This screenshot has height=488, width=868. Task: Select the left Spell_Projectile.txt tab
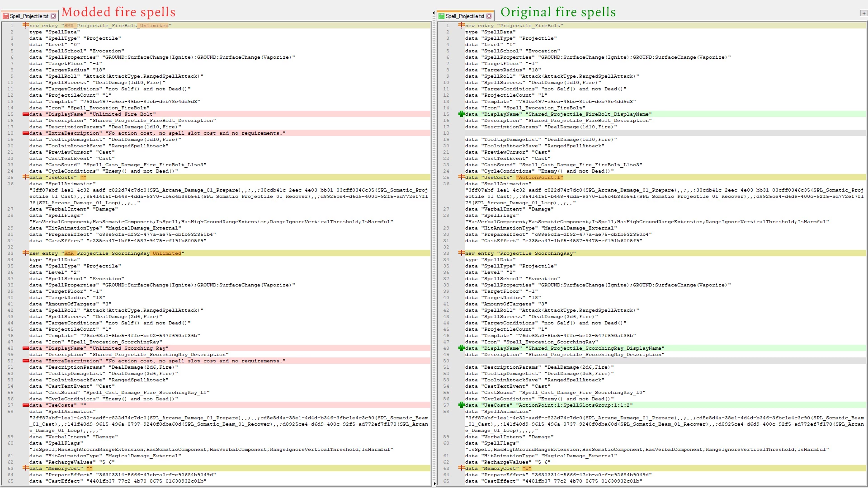pyautogui.click(x=29, y=16)
